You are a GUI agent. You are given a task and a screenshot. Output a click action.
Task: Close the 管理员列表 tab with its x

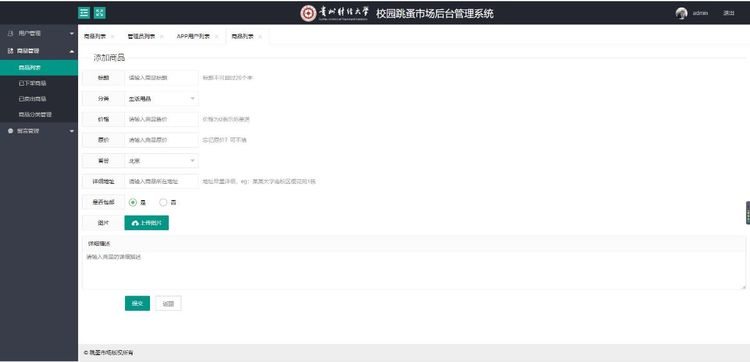(x=162, y=37)
